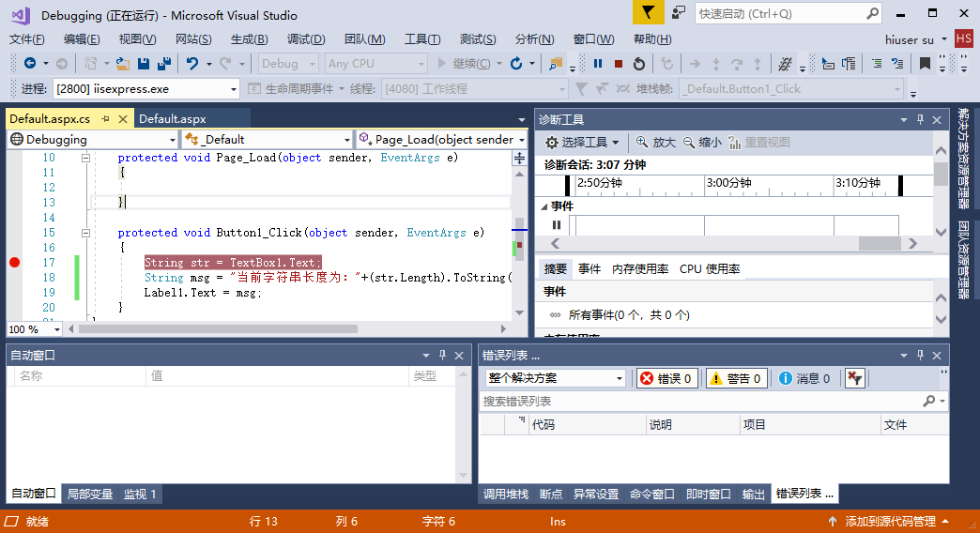Click the Restart debugging icon
Viewport: 980px width, 533px height.
point(639,64)
